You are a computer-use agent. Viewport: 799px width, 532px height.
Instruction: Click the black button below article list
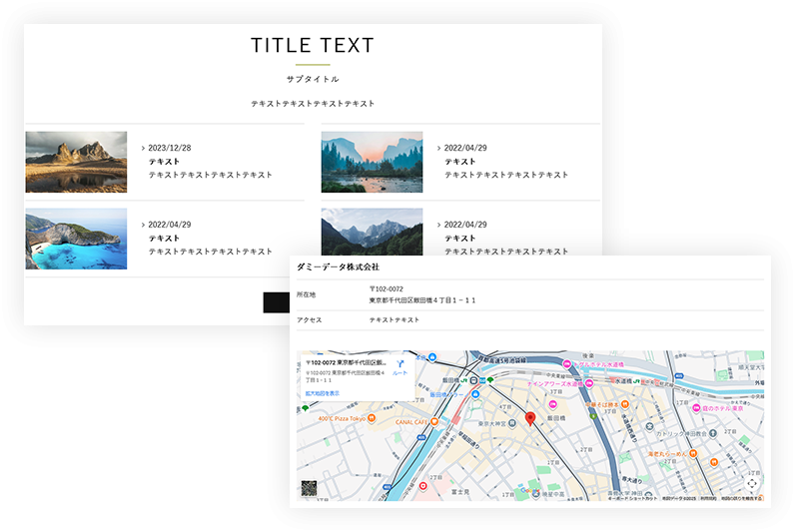[x=276, y=302]
